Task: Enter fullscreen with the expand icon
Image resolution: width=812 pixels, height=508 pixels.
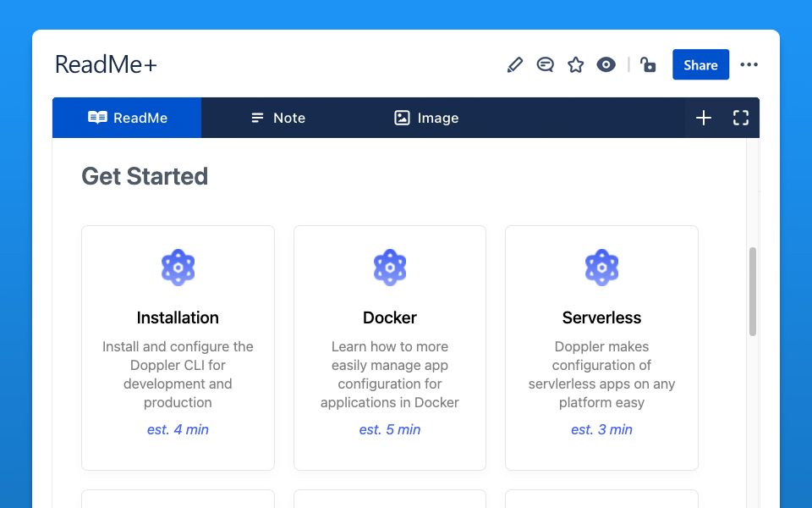Action: point(741,118)
